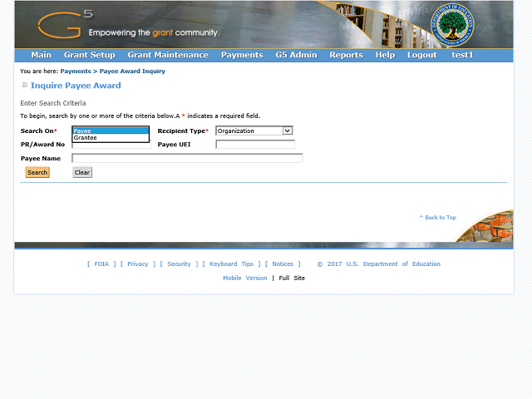Click the Inquire Payee Award heading
This screenshot has width=532, height=399.
point(76,86)
